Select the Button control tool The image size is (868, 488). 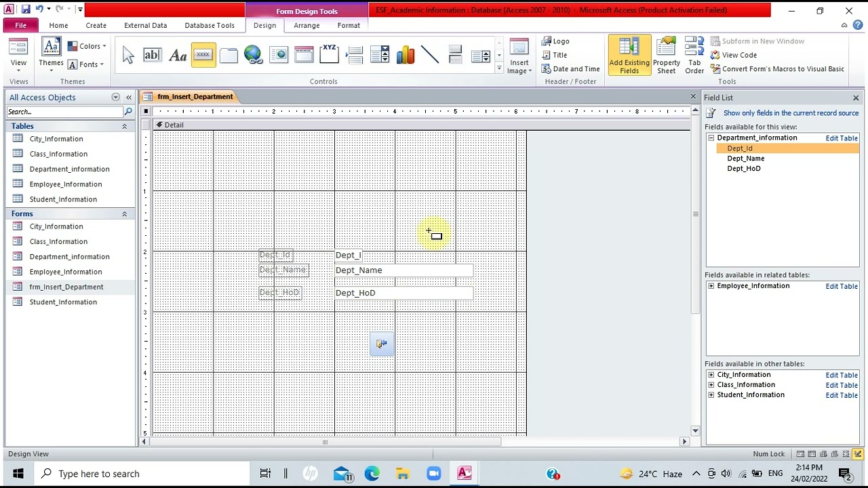[x=203, y=56]
